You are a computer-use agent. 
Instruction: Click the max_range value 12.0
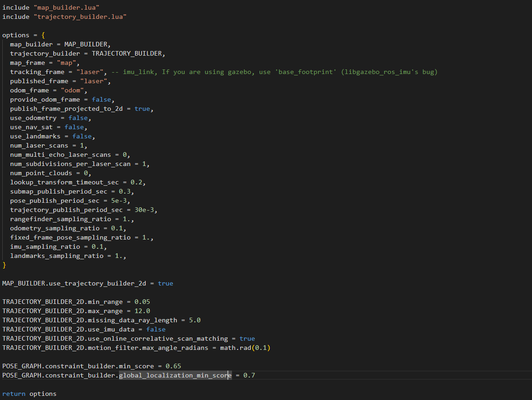(x=142, y=311)
